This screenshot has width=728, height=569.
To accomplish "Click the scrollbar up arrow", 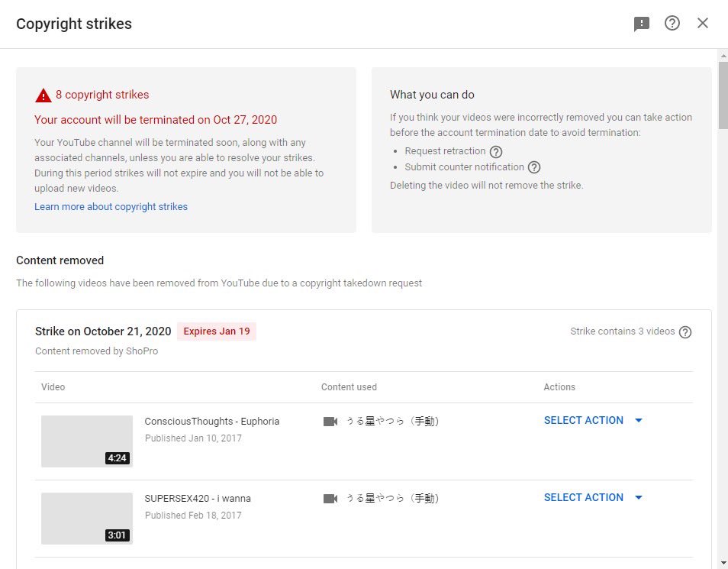I will tap(723, 55).
